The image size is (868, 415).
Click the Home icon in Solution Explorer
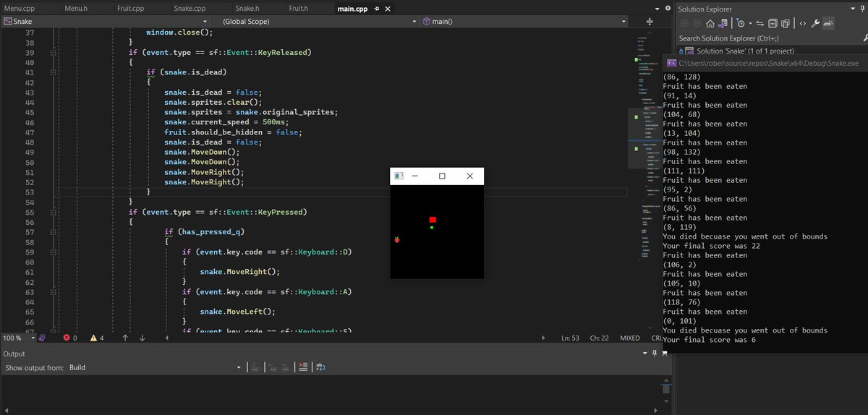click(x=710, y=23)
